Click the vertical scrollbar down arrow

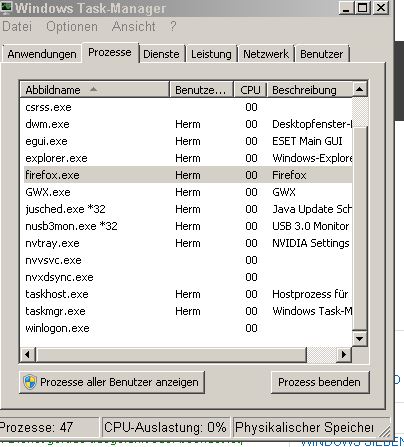pyautogui.click(x=360, y=339)
